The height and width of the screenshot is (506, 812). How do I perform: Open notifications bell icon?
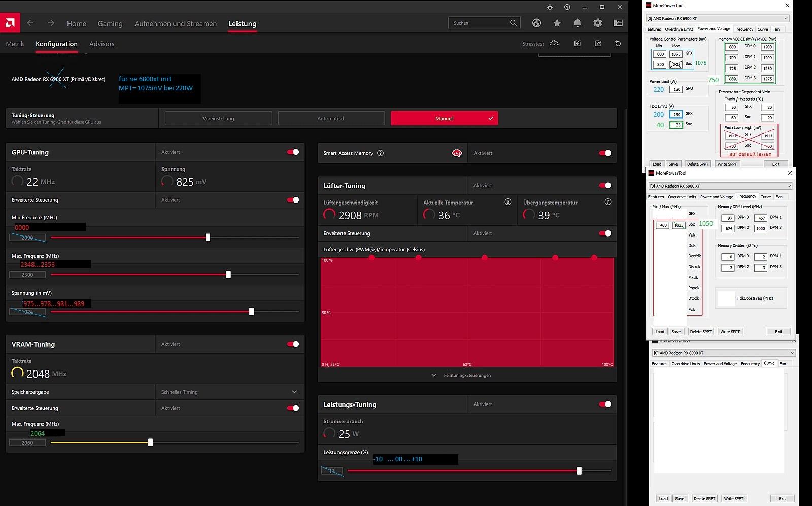click(x=577, y=23)
